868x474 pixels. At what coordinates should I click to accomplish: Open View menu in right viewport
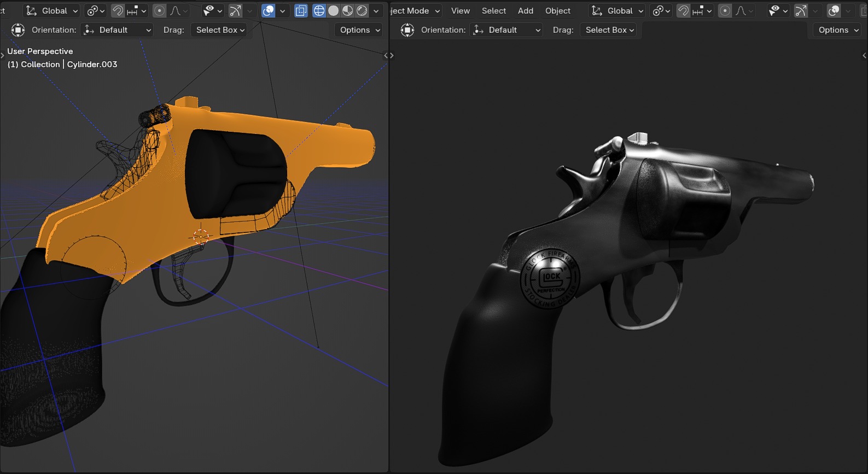(461, 11)
